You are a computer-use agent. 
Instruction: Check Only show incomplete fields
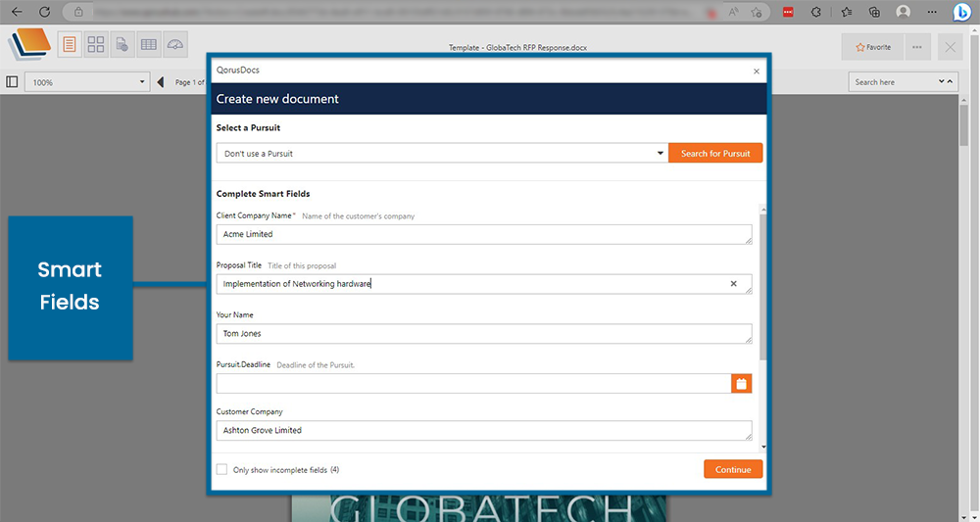pyautogui.click(x=221, y=469)
